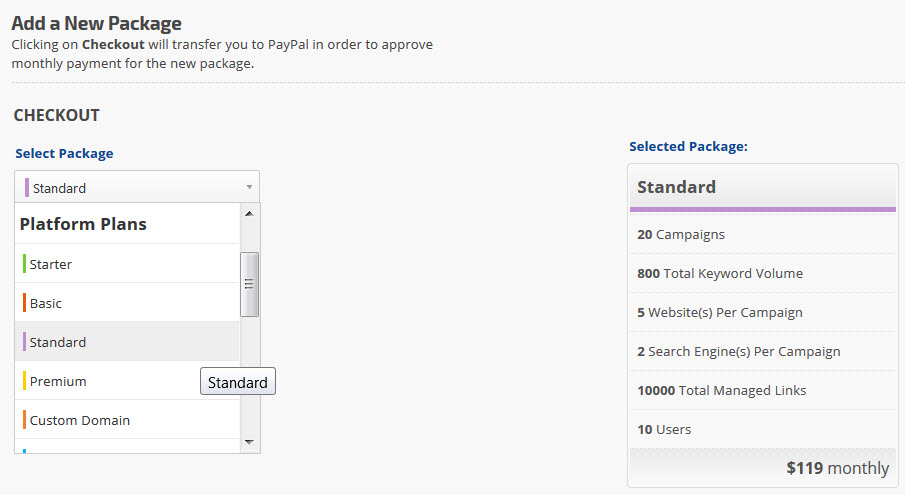905x495 pixels.
Task: Click the Platform Plans group header
Action: point(83,224)
